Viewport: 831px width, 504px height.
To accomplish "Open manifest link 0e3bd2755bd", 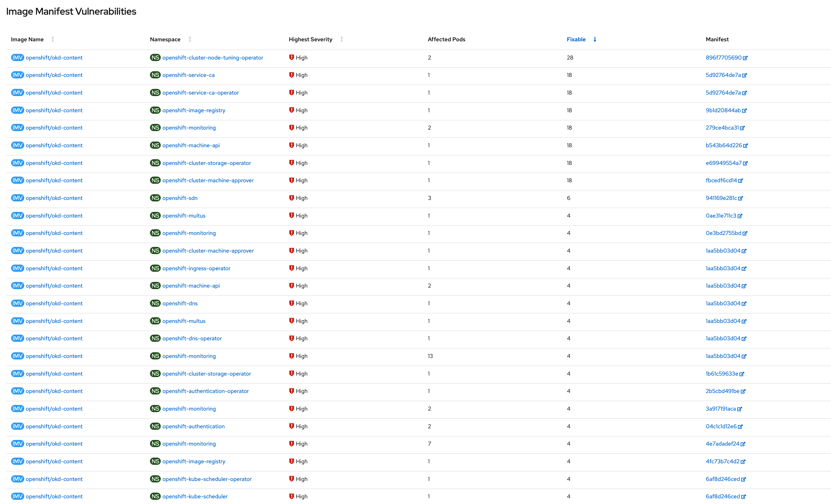I will pos(724,233).
